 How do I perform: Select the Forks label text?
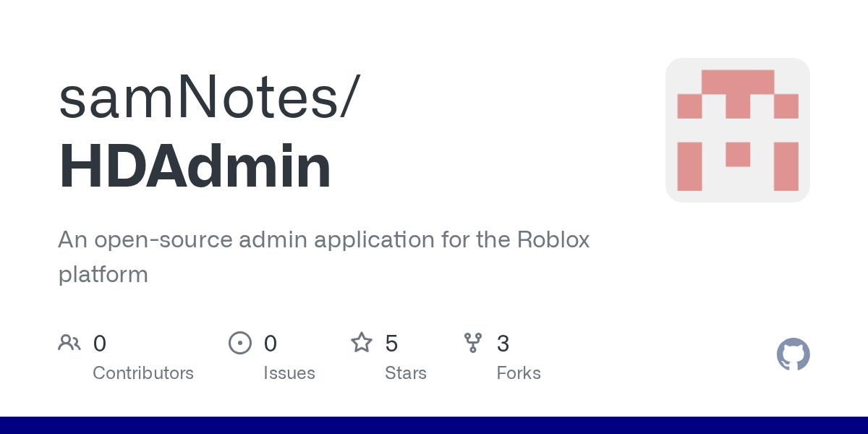[x=519, y=373]
